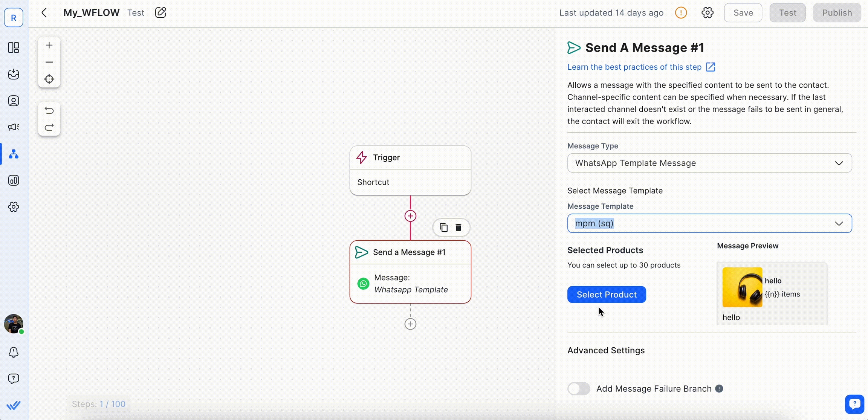The height and width of the screenshot is (420, 868).
Task: Open Broadcasts megaphone in sidebar
Action: coord(14,127)
